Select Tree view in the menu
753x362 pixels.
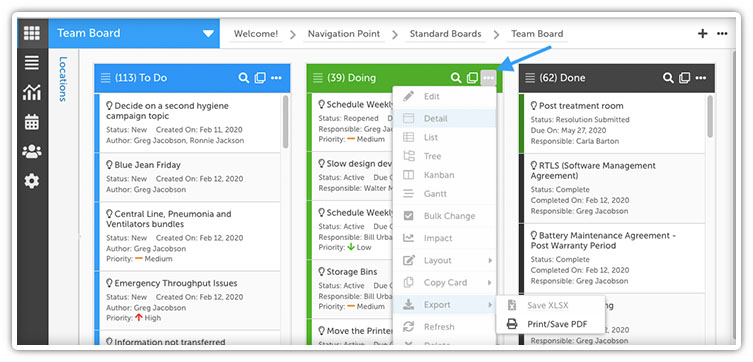(444, 156)
